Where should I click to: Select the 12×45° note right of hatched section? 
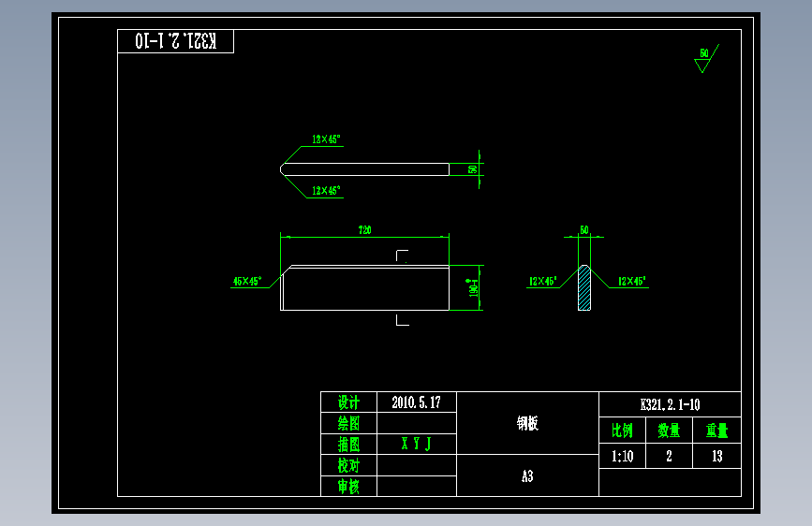point(632,281)
